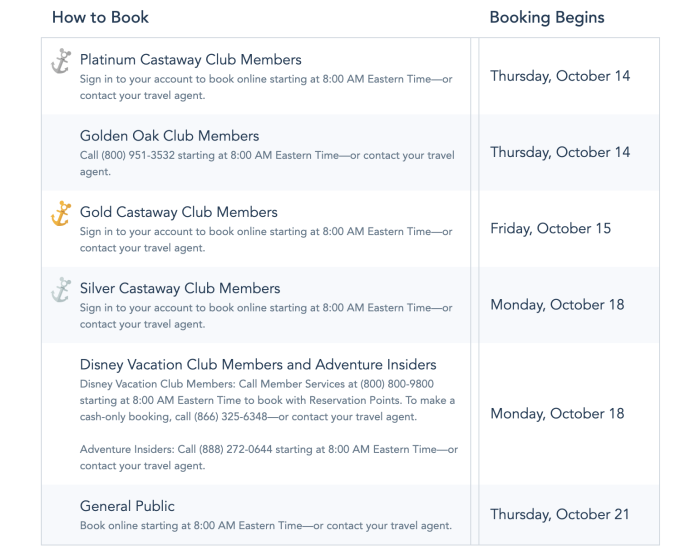This screenshot has height=560, width=700.
Task: Select the Silver Castaway Club Members heading
Action: pyautogui.click(x=180, y=288)
